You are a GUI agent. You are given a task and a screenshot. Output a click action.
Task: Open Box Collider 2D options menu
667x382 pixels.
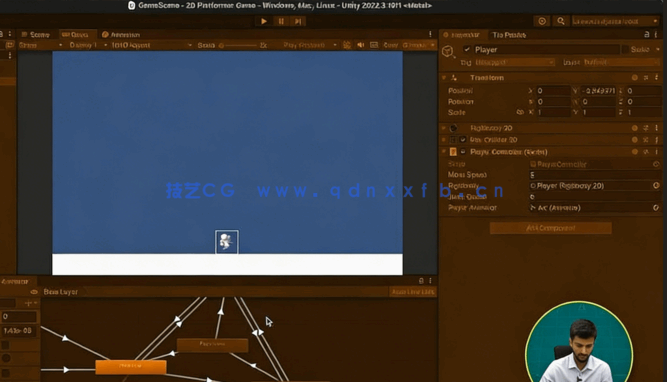pyautogui.click(x=656, y=140)
